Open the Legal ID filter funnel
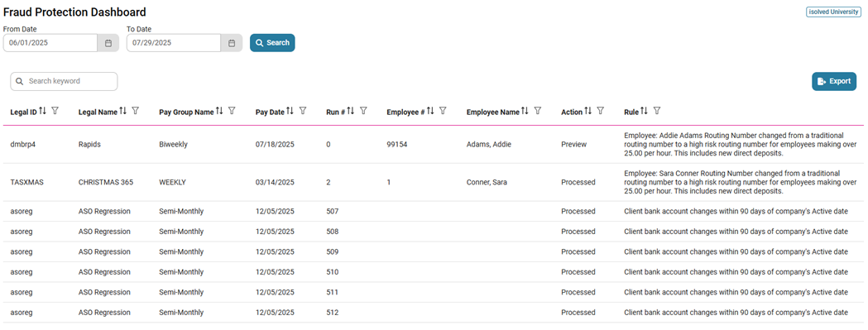 click(x=55, y=112)
